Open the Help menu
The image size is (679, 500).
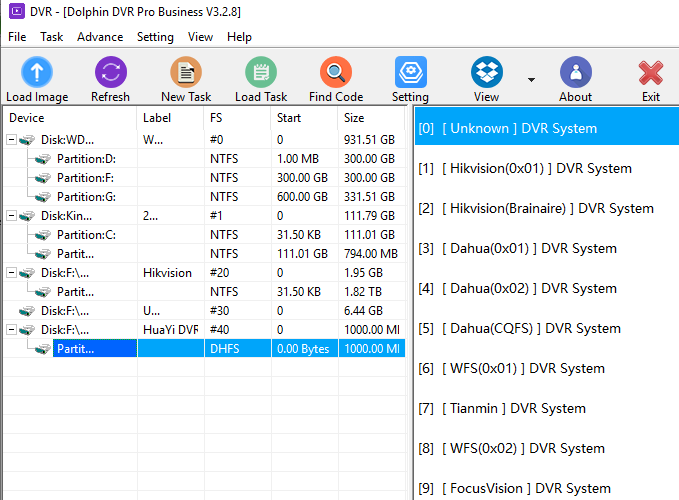coord(239,37)
